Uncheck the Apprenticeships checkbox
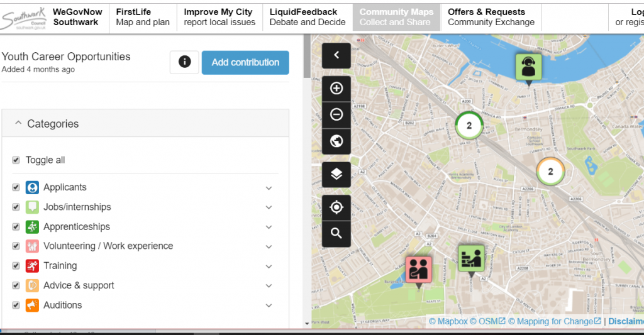Viewport: 644px width, 335px height. (x=16, y=227)
